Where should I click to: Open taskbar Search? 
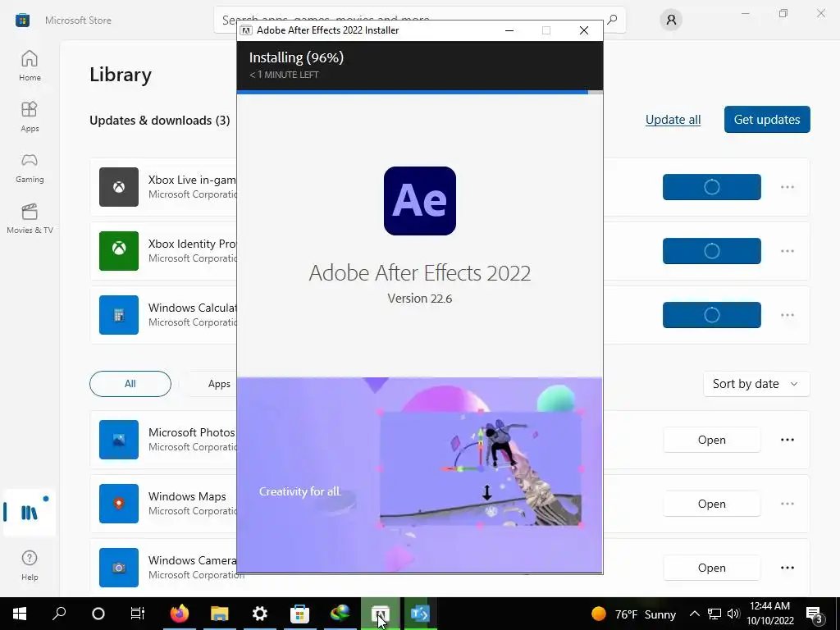pos(59,614)
